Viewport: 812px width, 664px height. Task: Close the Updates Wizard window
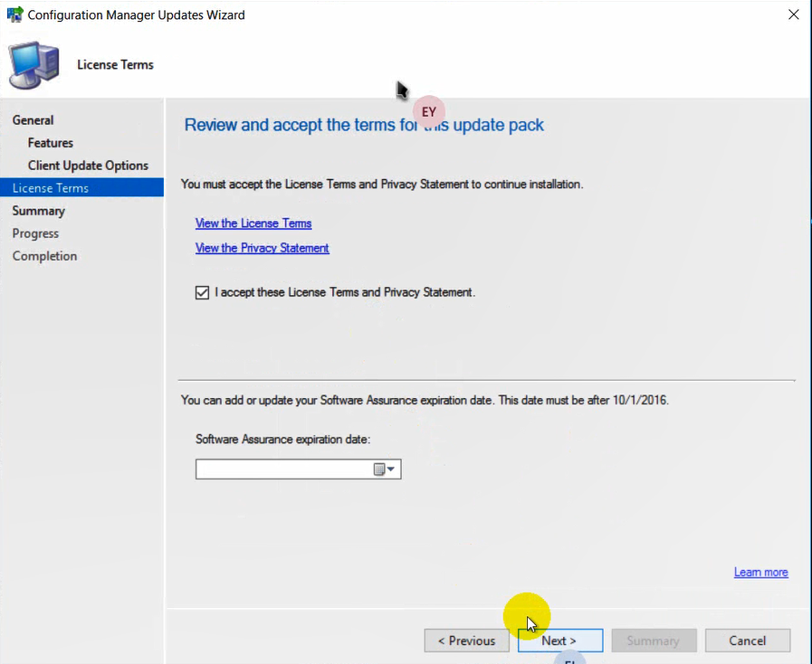point(793,14)
